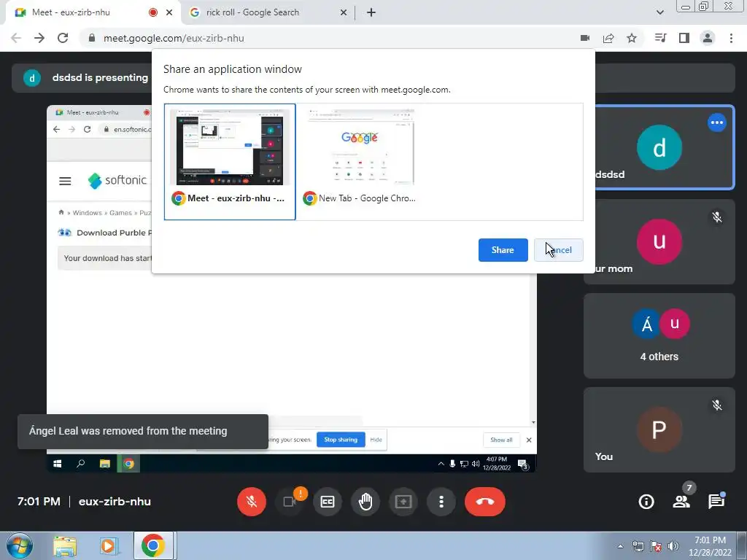Viewport: 747px width, 560px height.
Task: Click the dsdsd participant avatar
Action: point(659,147)
